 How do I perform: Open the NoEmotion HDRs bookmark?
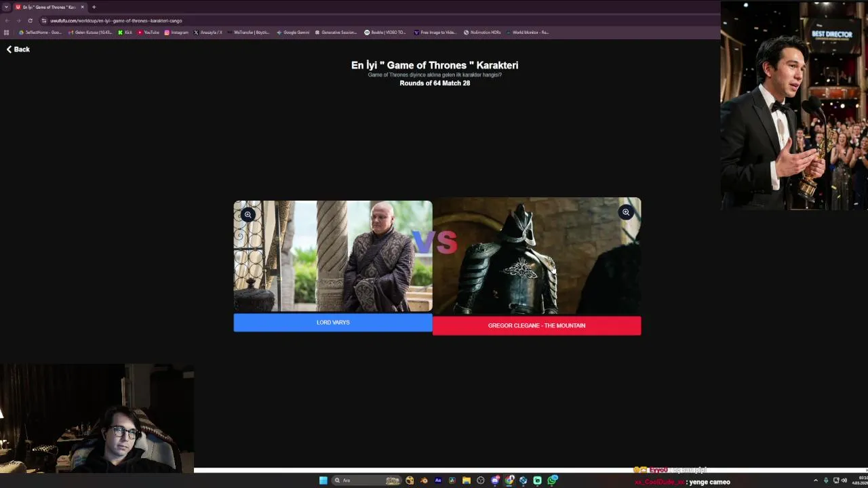click(482, 33)
